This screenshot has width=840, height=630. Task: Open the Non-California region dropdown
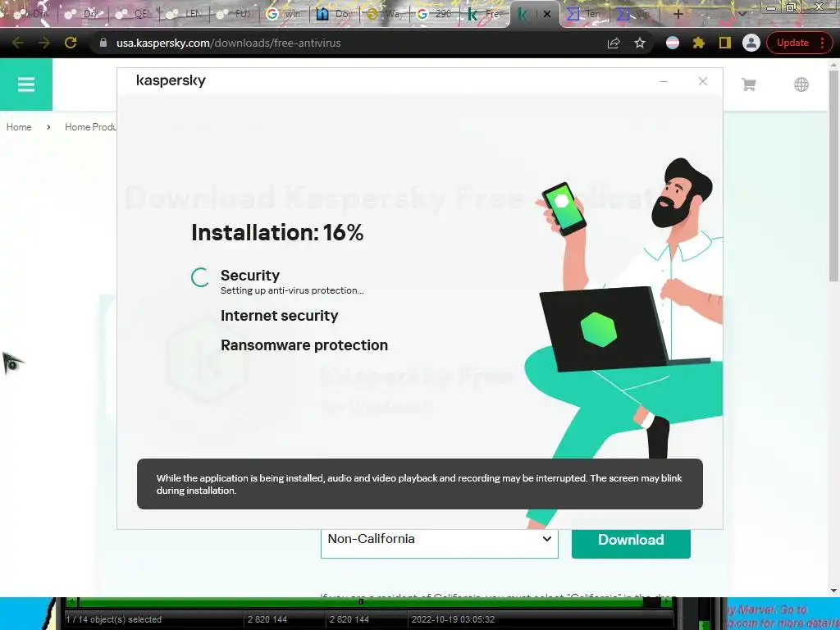point(440,542)
